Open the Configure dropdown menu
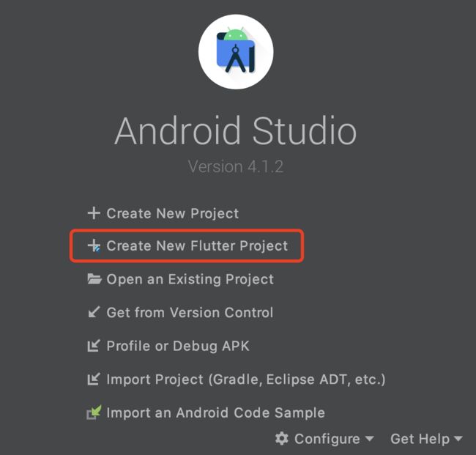Viewport: 476px width, 455px height. click(x=324, y=439)
